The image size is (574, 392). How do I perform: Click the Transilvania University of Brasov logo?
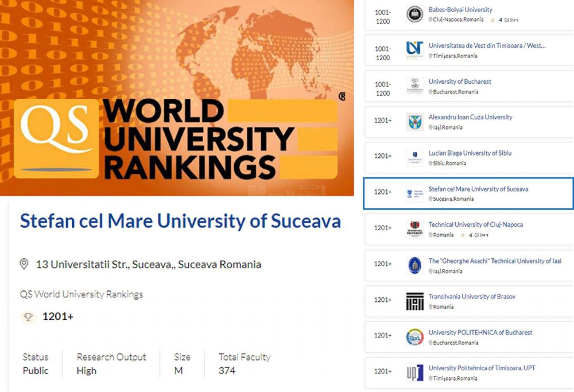tap(415, 301)
